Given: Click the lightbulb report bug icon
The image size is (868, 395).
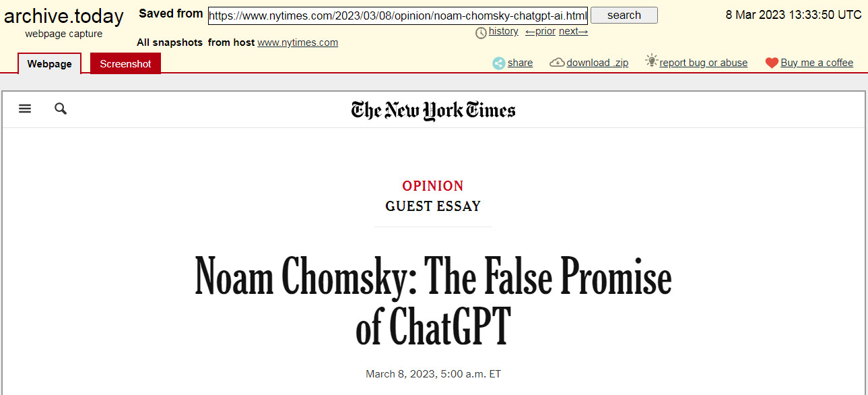Looking at the screenshot, I should 651,61.
